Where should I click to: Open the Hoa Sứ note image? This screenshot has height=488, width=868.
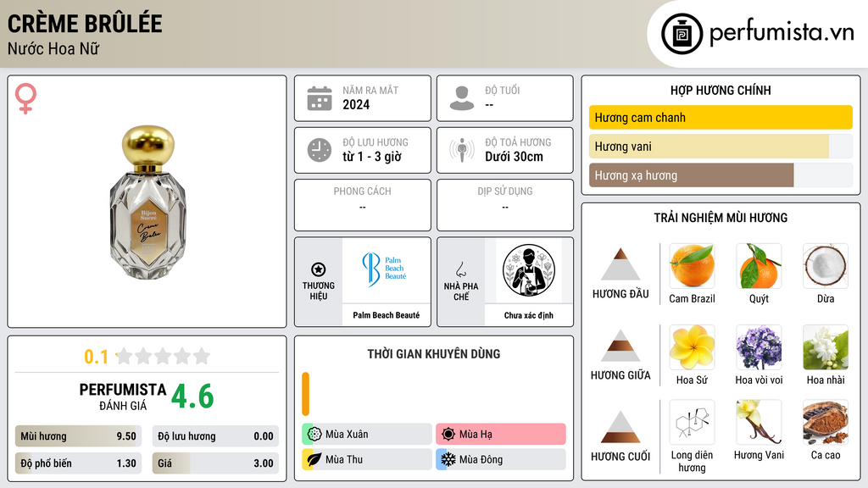tap(692, 347)
